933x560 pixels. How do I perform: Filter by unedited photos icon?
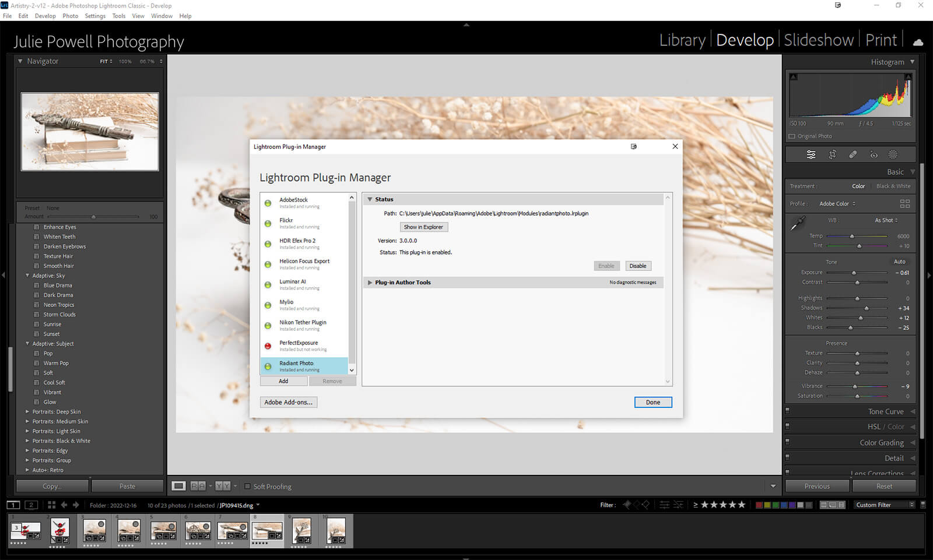[678, 505]
